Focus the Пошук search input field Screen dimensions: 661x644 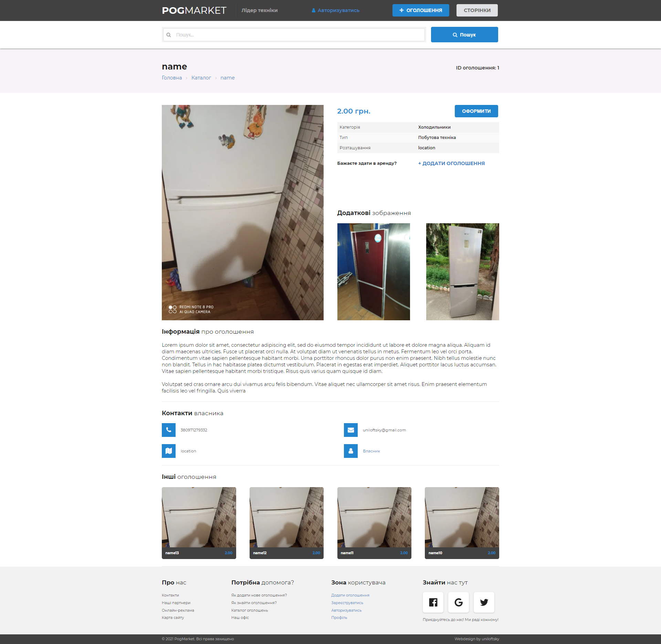click(294, 35)
